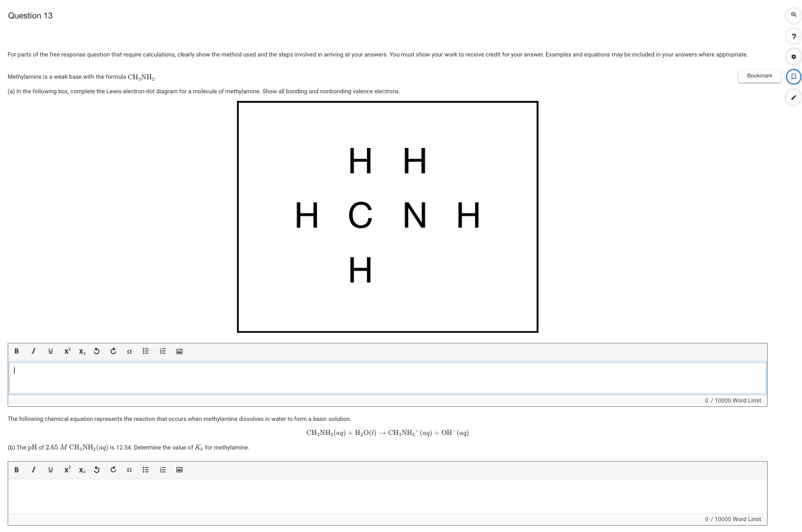Screen dimensions: 802x532
Task: Select the annotation pencil tool
Action: pyautogui.click(x=793, y=97)
